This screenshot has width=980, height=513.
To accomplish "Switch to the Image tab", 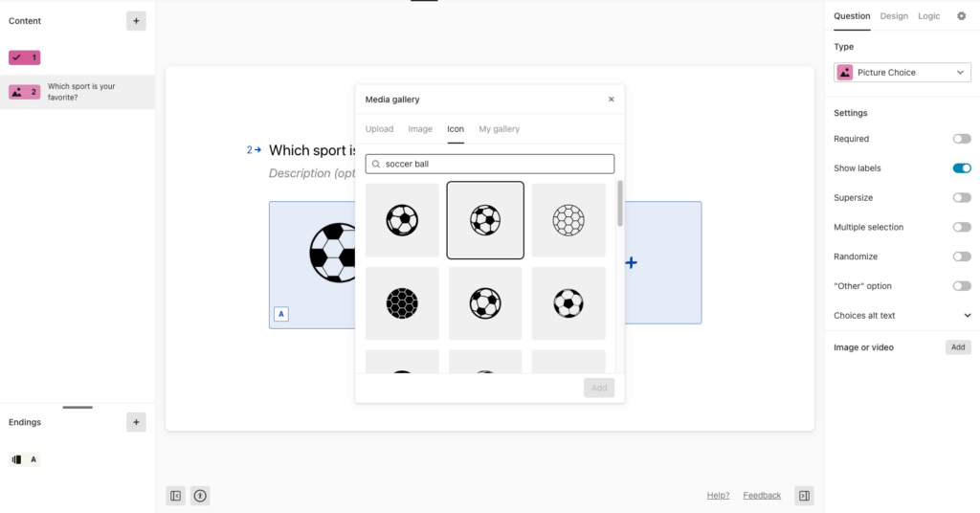I will pos(420,128).
